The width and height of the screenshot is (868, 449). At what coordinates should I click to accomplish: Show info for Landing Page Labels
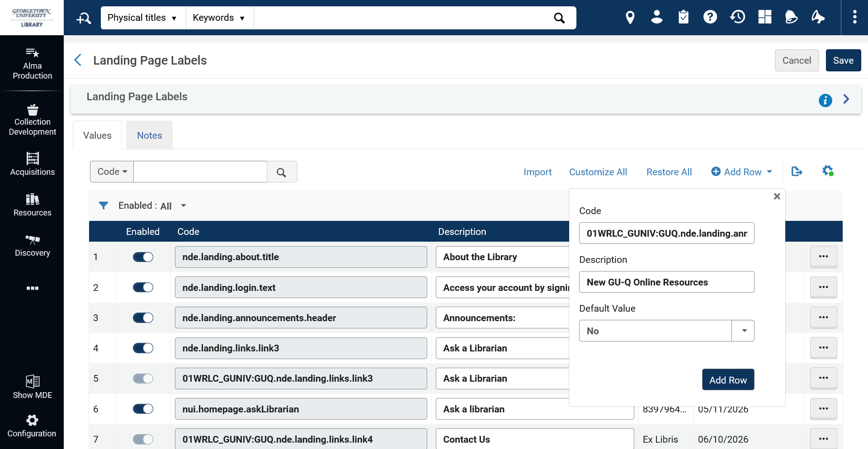[825, 100]
